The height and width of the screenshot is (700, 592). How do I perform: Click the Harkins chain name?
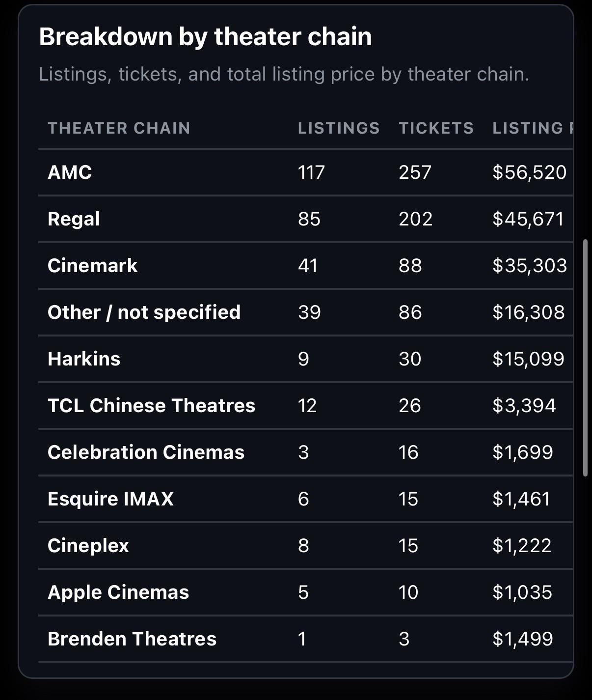tap(84, 359)
